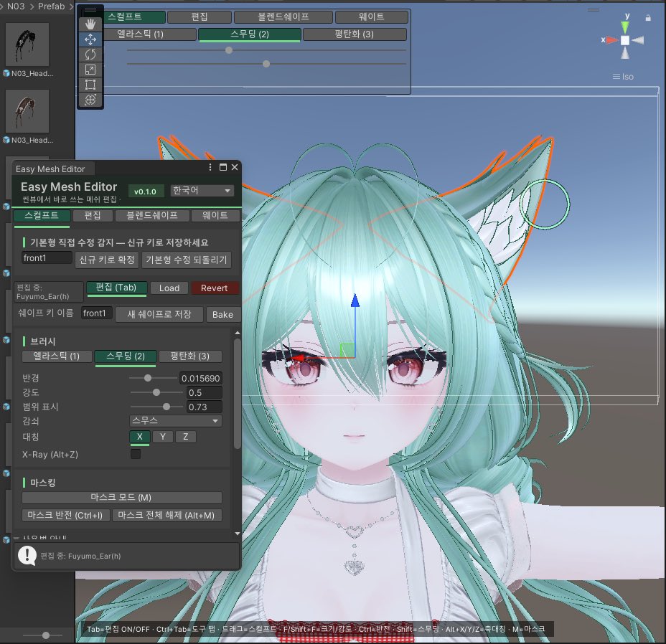Select 블렌드쉐이프 tab in scene overlay
This screenshot has height=644, width=666.
(x=283, y=17)
